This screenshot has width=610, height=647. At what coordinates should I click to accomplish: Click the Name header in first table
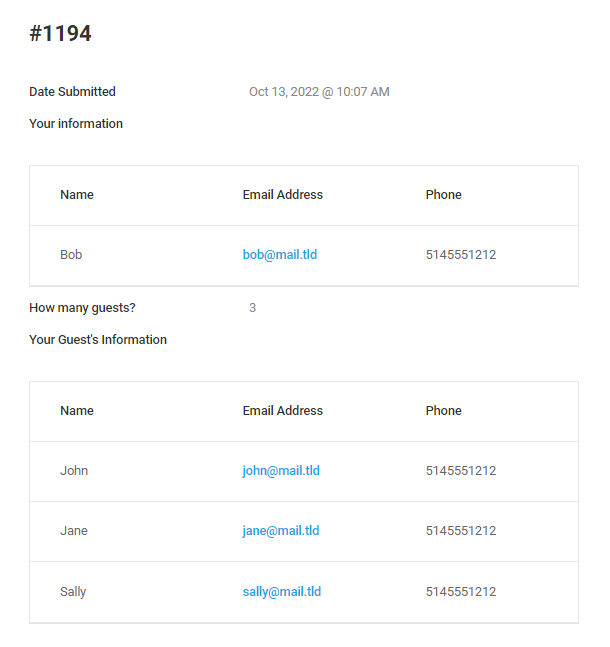pyautogui.click(x=77, y=195)
